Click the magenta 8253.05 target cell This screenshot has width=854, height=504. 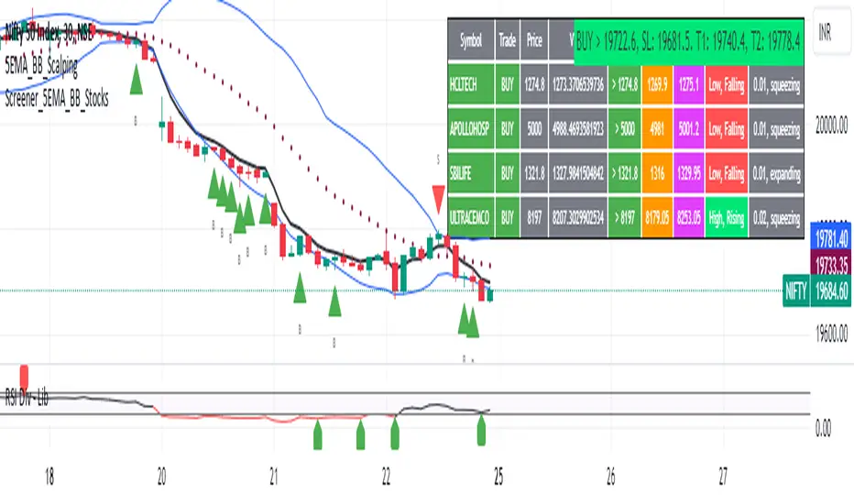689,218
